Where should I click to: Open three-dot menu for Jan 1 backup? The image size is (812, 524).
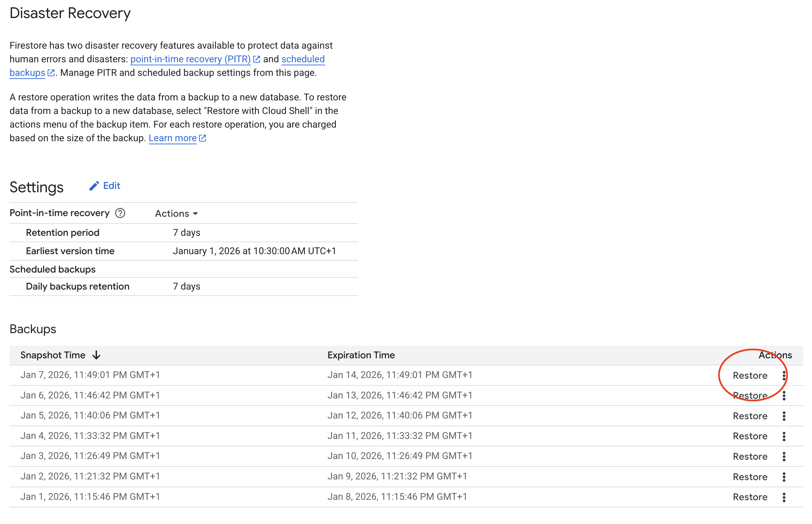(784, 497)
